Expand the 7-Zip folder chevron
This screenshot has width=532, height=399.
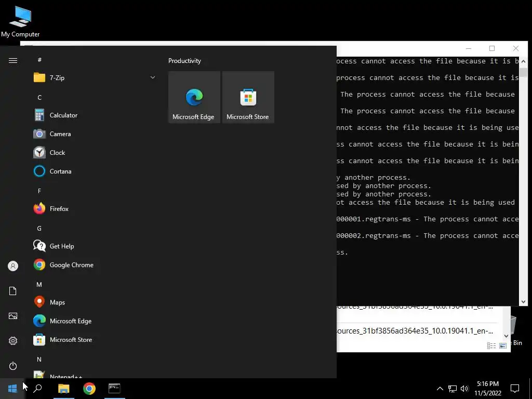153,78
